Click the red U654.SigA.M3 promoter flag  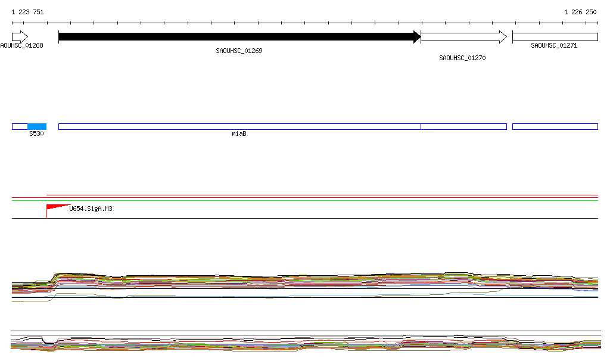coord(55,207)
